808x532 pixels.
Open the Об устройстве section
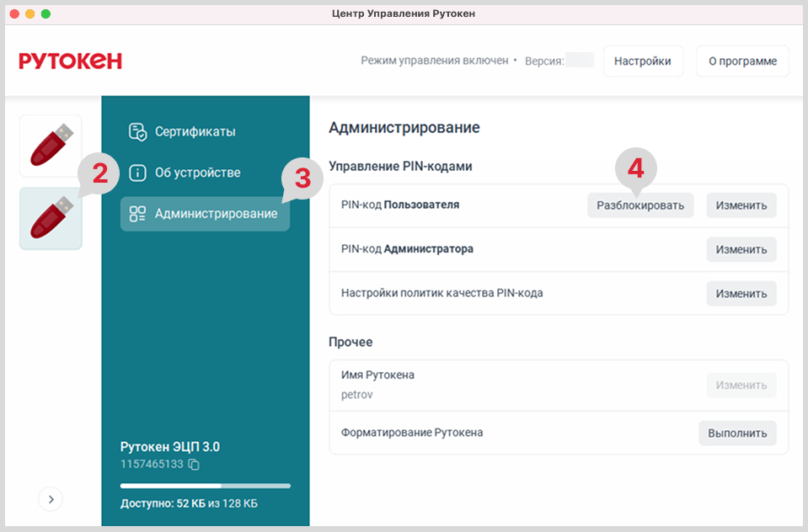click(x=197, y=173)
